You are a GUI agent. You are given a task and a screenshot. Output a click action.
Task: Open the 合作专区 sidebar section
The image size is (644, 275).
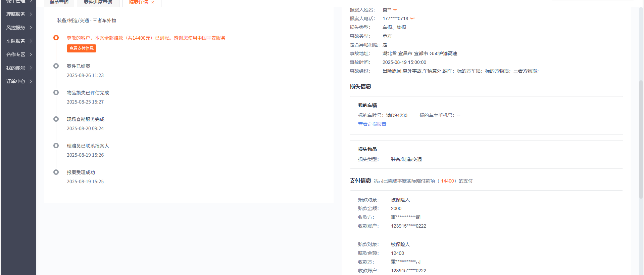(x=19, y=54)
